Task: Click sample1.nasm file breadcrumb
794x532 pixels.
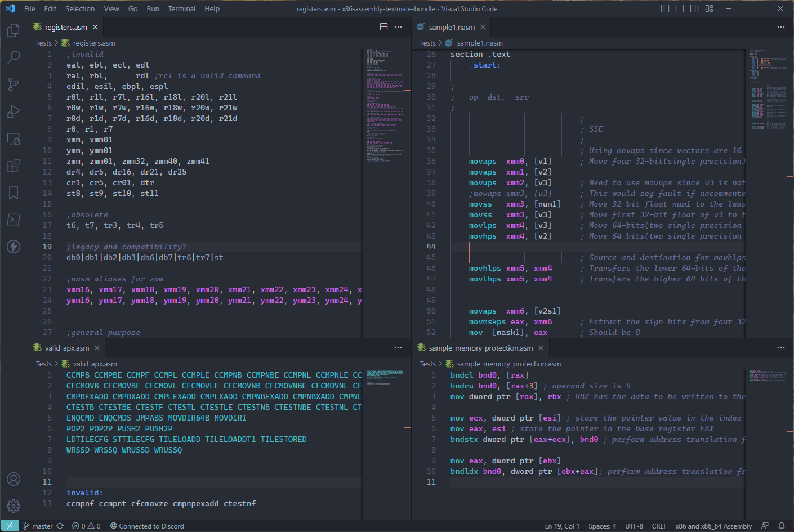Action: pyautogui.click(x=479, y=43)
